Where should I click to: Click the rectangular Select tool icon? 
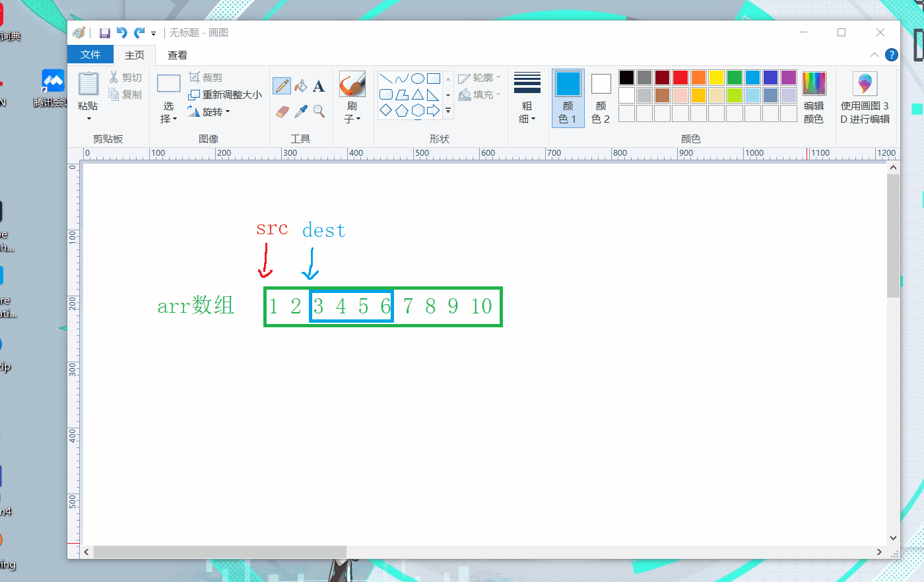pos(168,83)
